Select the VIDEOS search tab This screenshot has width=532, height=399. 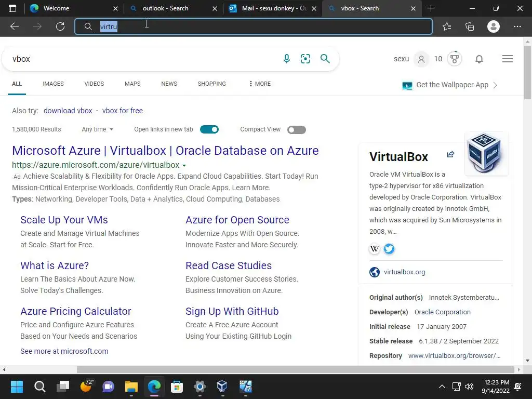(95, 84)
